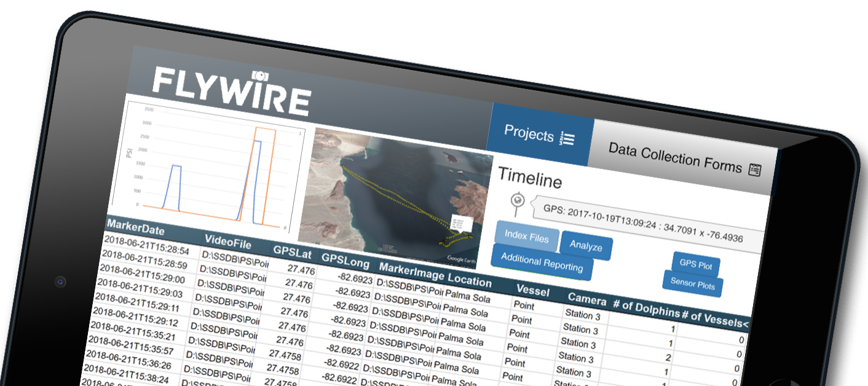868x386 pixels.
Task: Open the Projects tab
Action: click(539, 133)
